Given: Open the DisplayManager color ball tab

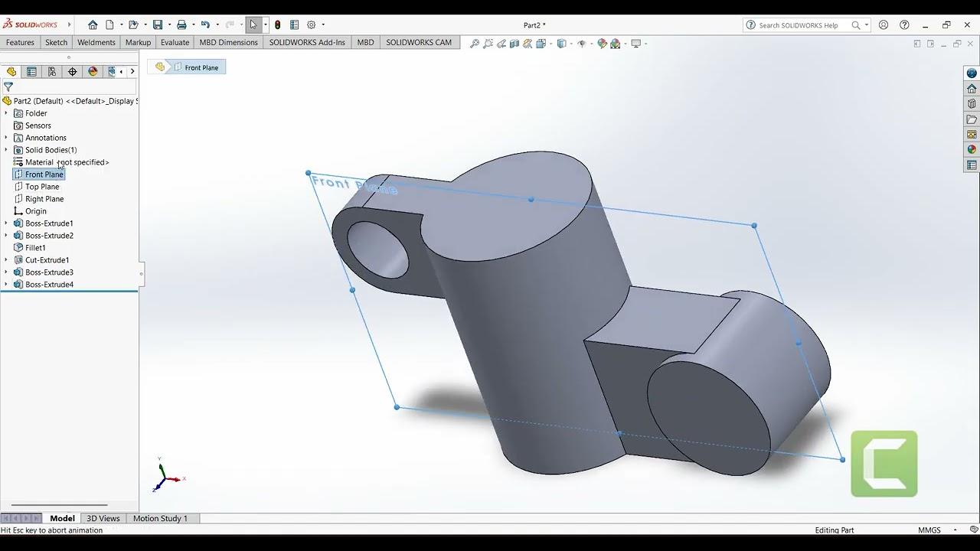Looking at the screenshot, I should pos(93,71).
